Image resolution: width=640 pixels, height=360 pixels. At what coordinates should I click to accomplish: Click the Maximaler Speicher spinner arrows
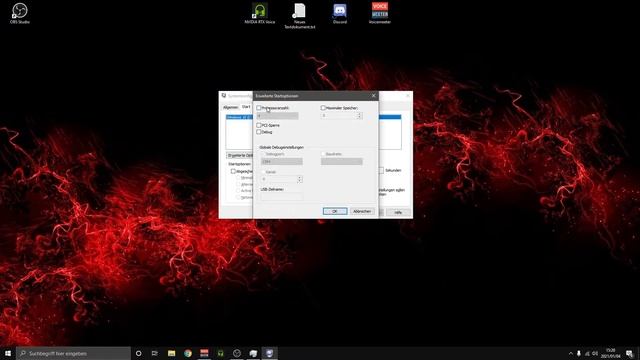coord(360,116)
